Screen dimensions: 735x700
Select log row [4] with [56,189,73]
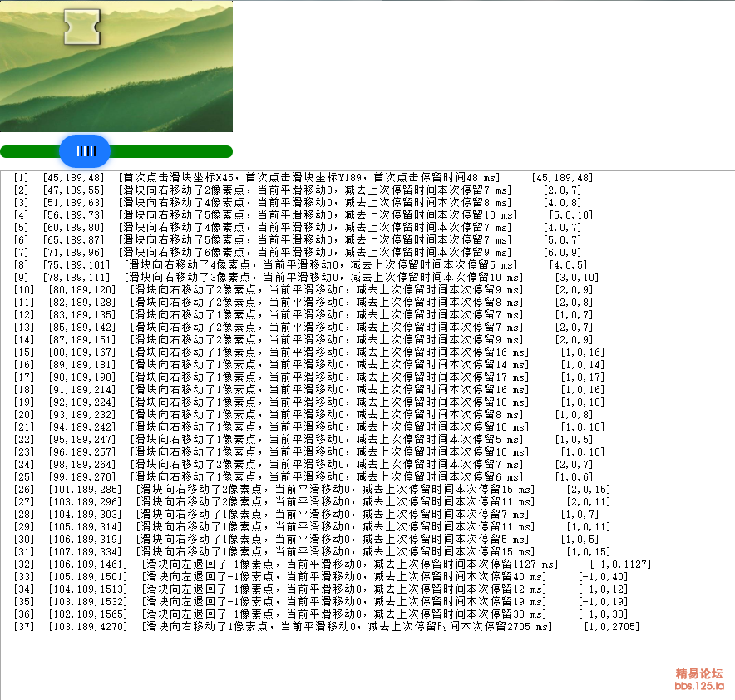coord(303,215)
